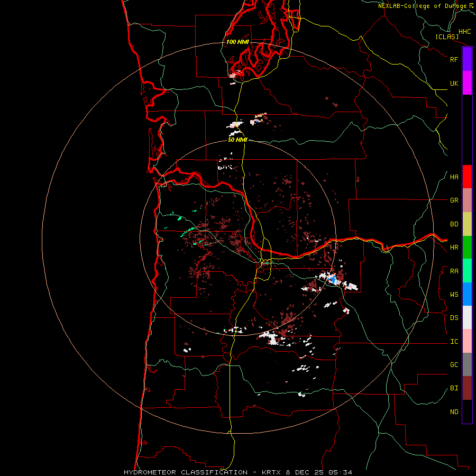Click the "WS" legend label

(x=454, y=295)
